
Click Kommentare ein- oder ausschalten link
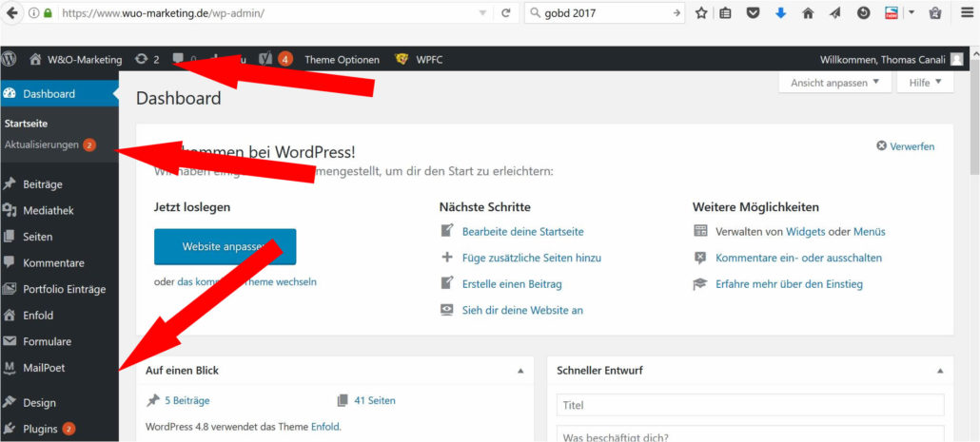[799, 258]
